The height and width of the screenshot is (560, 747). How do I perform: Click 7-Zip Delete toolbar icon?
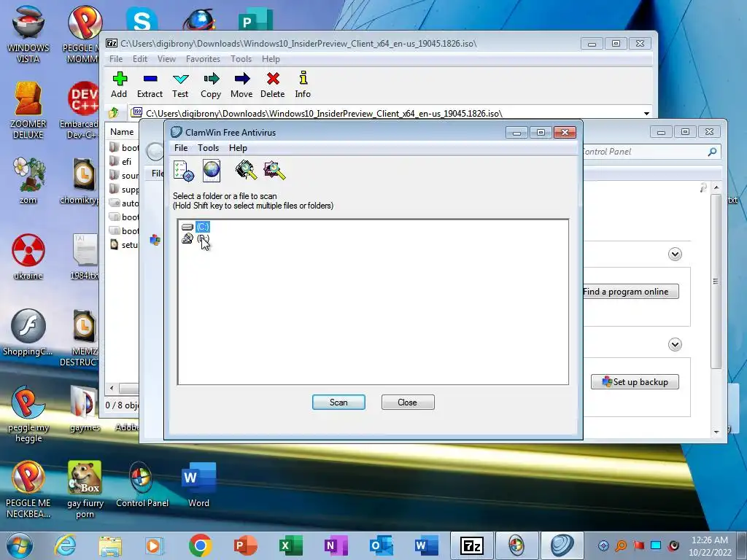click(273, 85)
